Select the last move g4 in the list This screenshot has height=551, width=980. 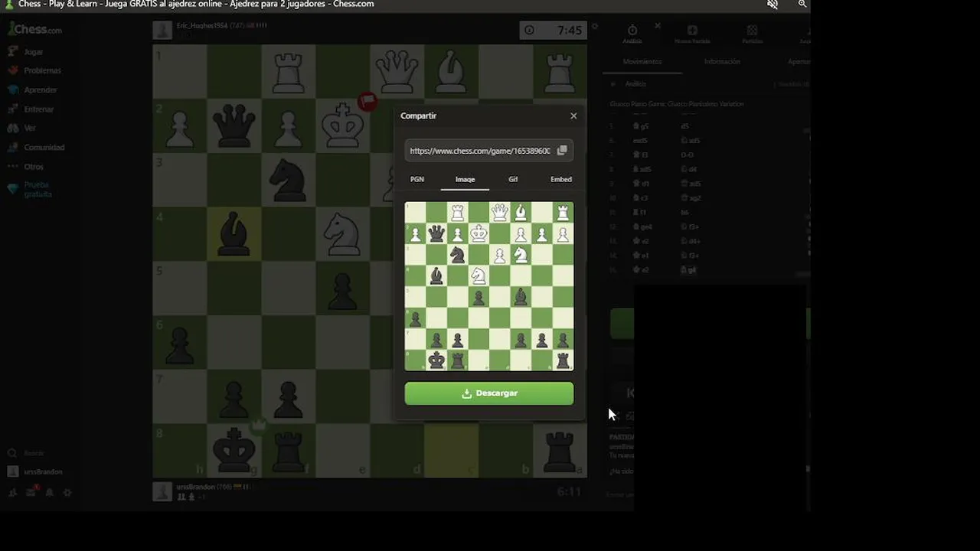click(688, 270)
